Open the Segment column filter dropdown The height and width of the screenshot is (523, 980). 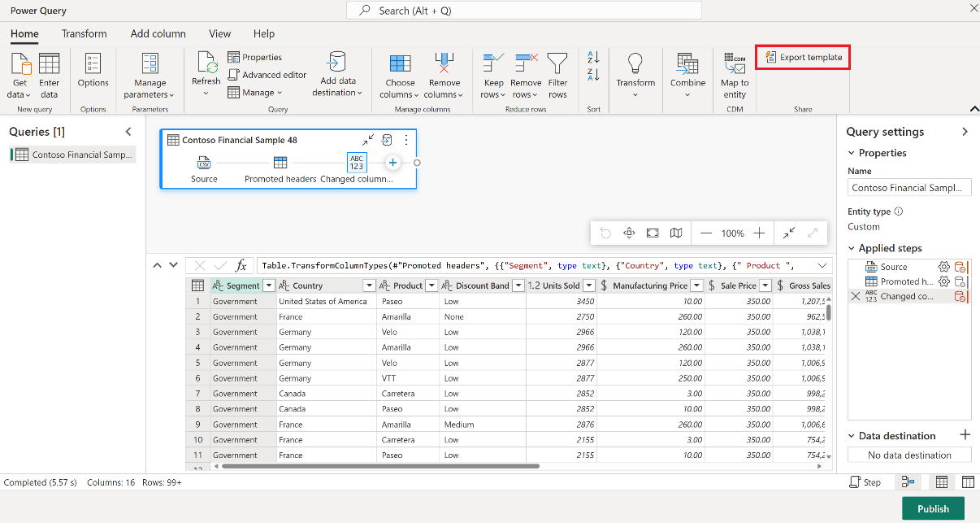coord(269,285)
